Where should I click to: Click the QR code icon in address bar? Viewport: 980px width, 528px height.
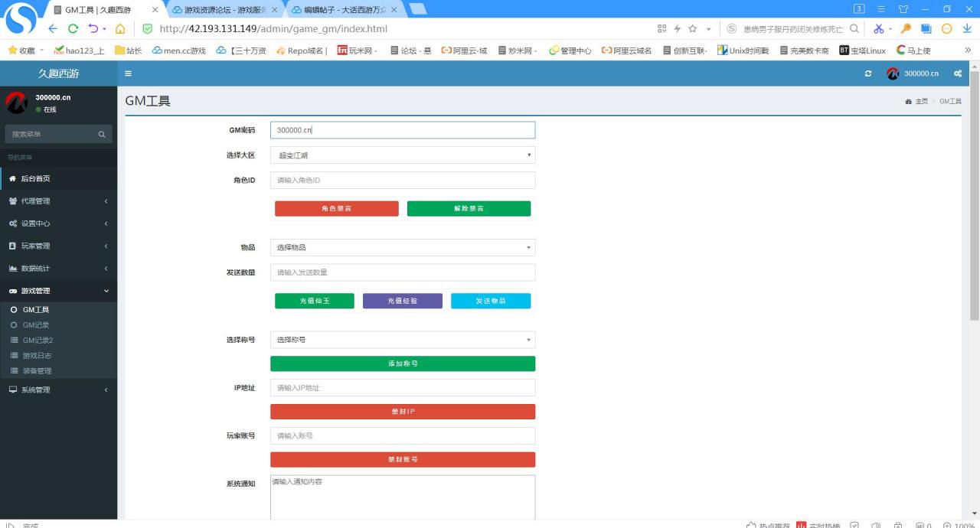662,28
